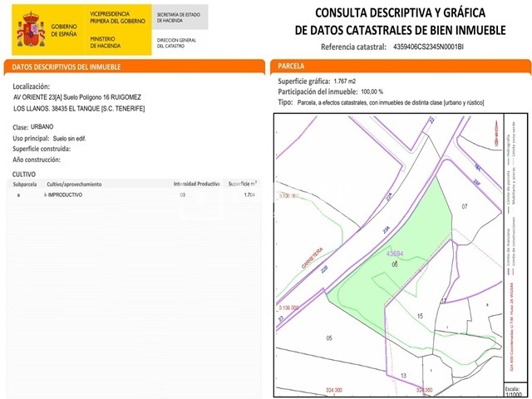
Task: Click 'VICEPRESIDENCIA PRIMERA DEL GOBIERNO' text
Action: point(117,17)
